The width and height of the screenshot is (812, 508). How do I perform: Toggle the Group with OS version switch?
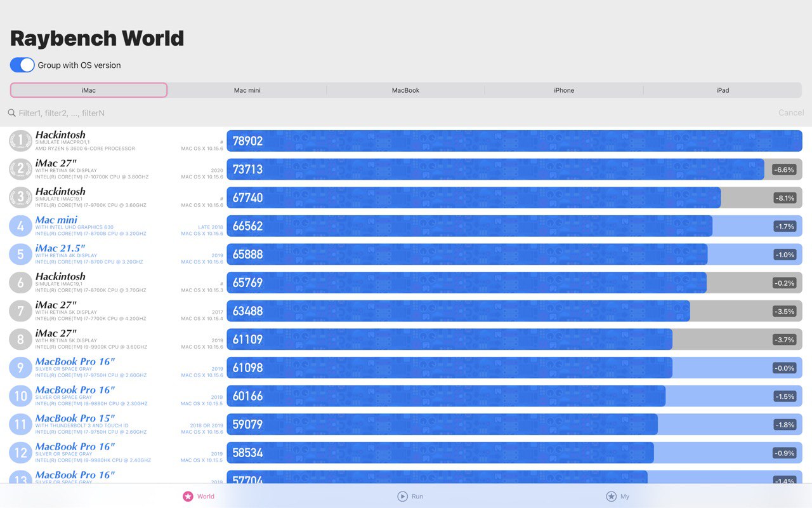(x=22, y=65)
